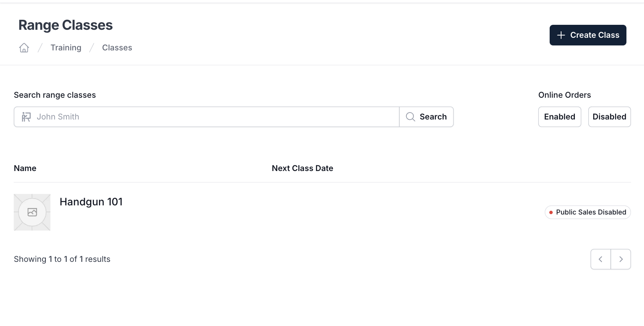The height and width of the screenshot is (326, 644).
Task: Click the Name column header
Action: pos(25,168)
